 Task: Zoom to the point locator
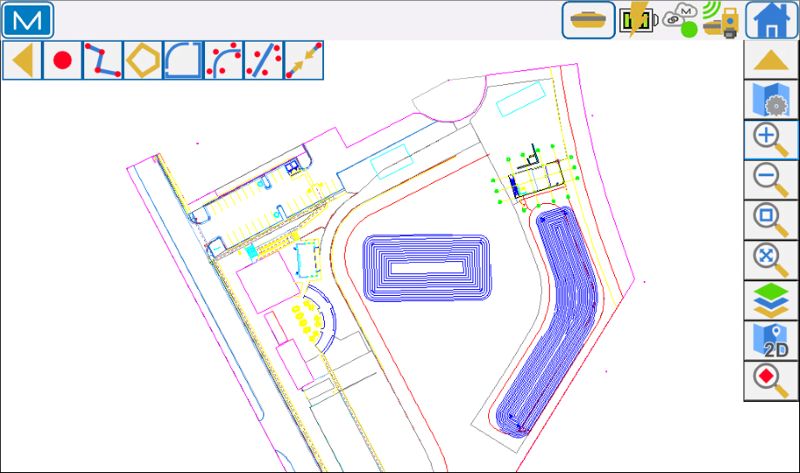point(771,381)
